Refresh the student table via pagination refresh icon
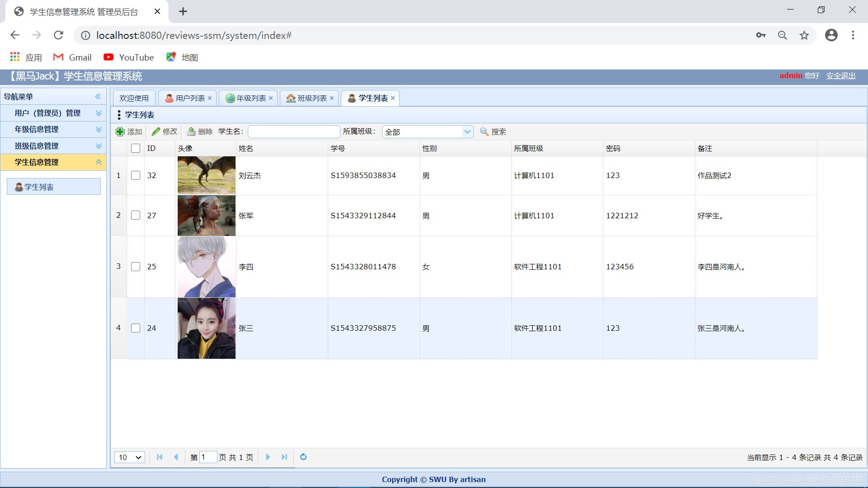The image size is (868, 488). point(303,457)
